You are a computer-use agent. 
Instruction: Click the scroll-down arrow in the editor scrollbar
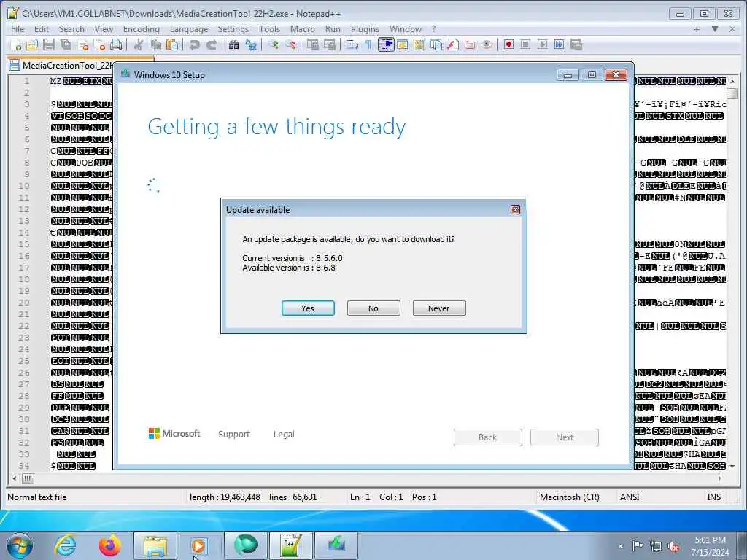(732, 466)
